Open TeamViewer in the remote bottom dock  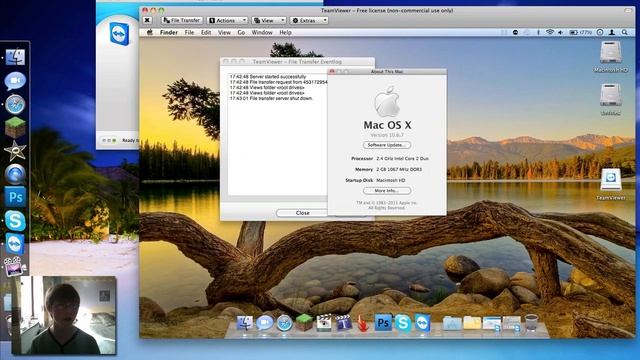(422, 323)
